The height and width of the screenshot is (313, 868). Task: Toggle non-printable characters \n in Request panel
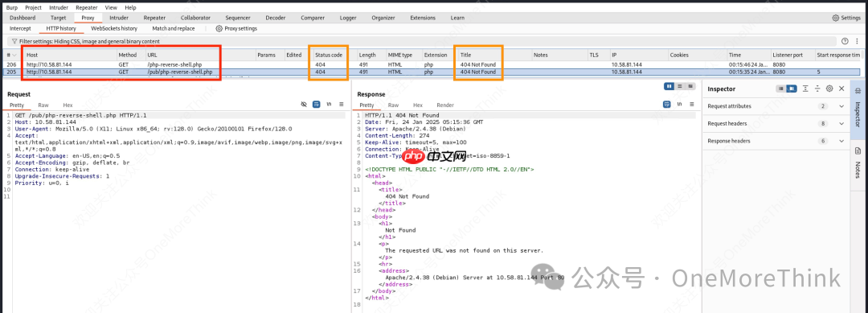tap(329, 104)
